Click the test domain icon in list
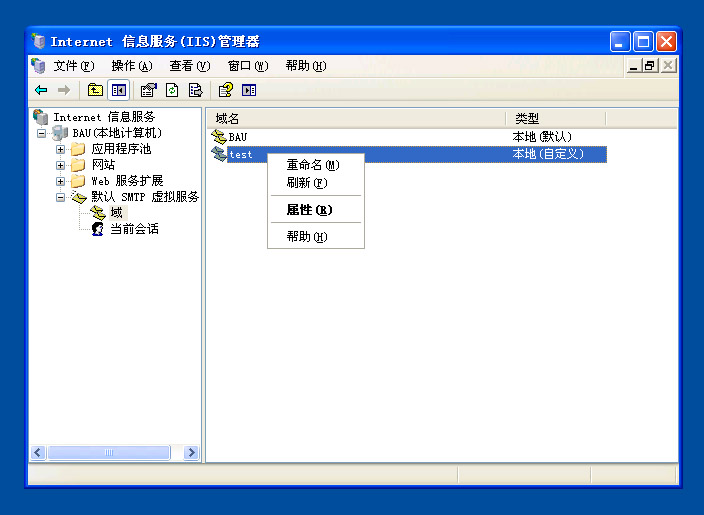 (x=219, y=154)
